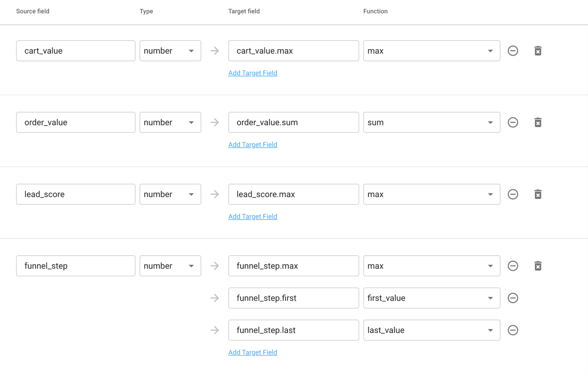Click the Function column header
Screen dimensions: 588x374
(x=375, y=11)
